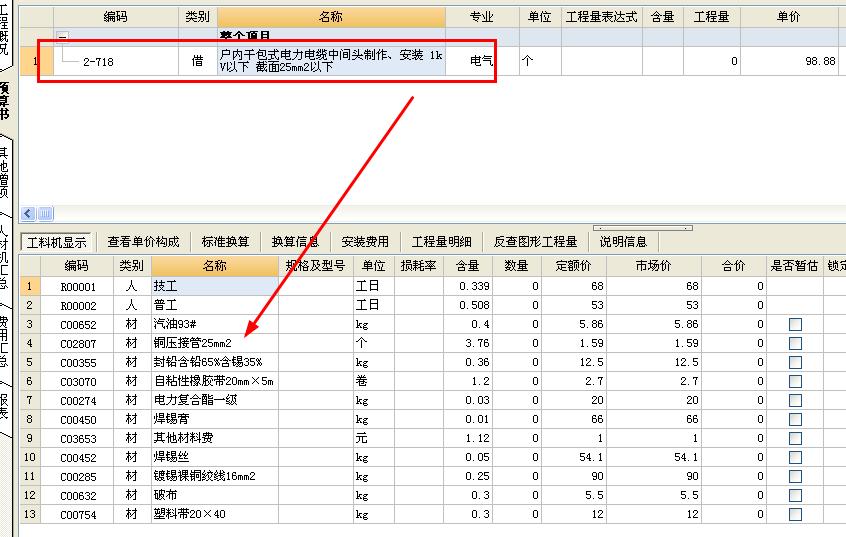Open the 安装费用 tab

[x=365, y=242]
